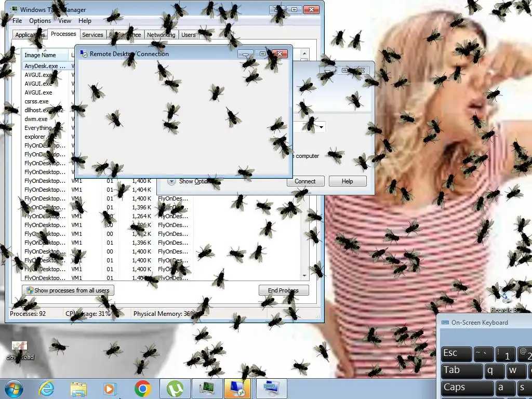Close the frontmost Remote Desktop Connection window
Screen dimensions: 532x399
pos(280,54)
